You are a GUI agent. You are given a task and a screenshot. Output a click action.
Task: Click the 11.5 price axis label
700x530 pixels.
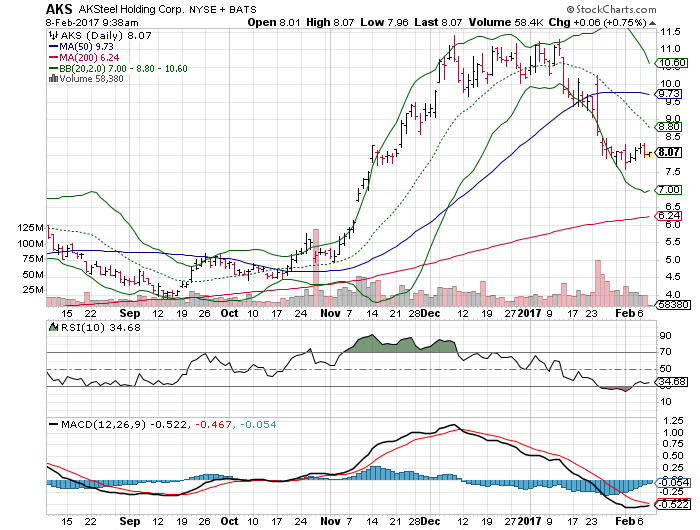671,32
